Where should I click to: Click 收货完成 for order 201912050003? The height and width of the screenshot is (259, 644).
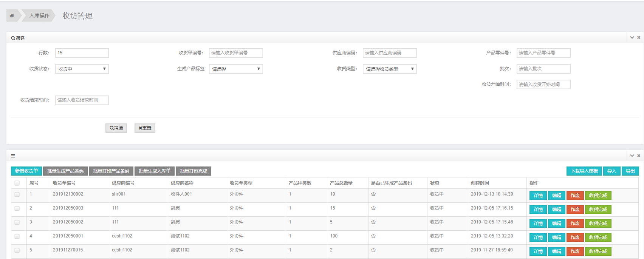(598, 210)
